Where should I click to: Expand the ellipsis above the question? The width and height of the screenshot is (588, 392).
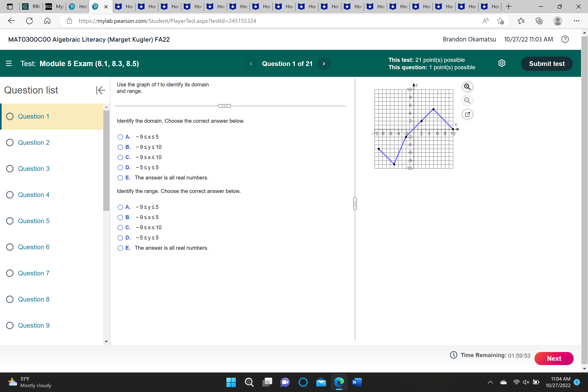point(224,106)
